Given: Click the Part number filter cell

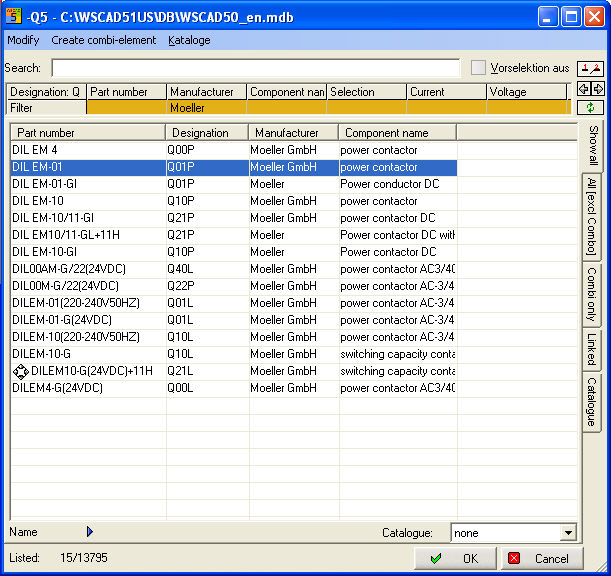Looking at the screenshot, I should point(126,108).
